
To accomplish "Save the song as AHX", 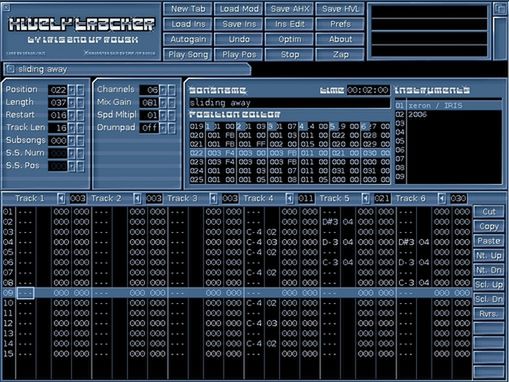I will (289, 9).
